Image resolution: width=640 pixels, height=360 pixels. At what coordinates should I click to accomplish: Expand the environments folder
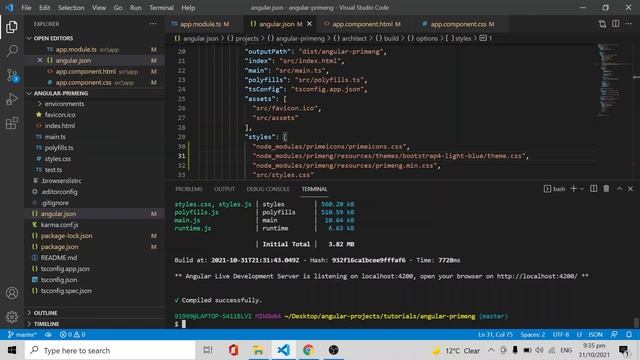point(64,104)
